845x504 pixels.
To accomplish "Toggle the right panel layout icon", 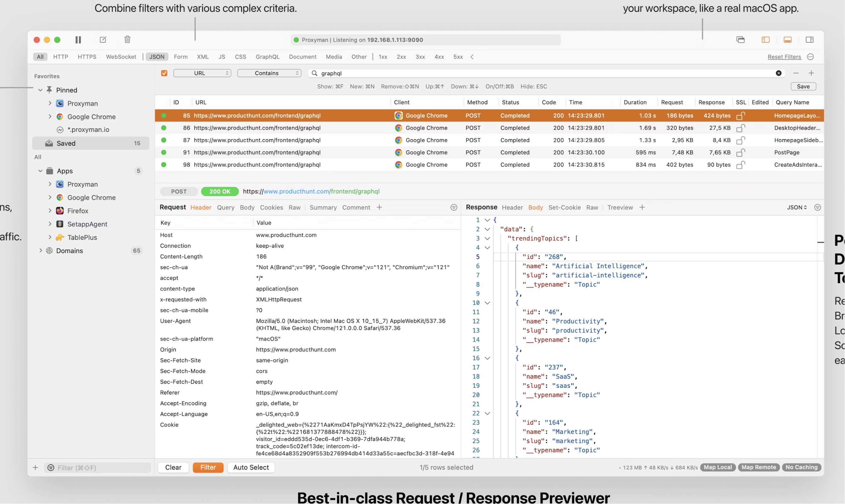I will 810,40.
